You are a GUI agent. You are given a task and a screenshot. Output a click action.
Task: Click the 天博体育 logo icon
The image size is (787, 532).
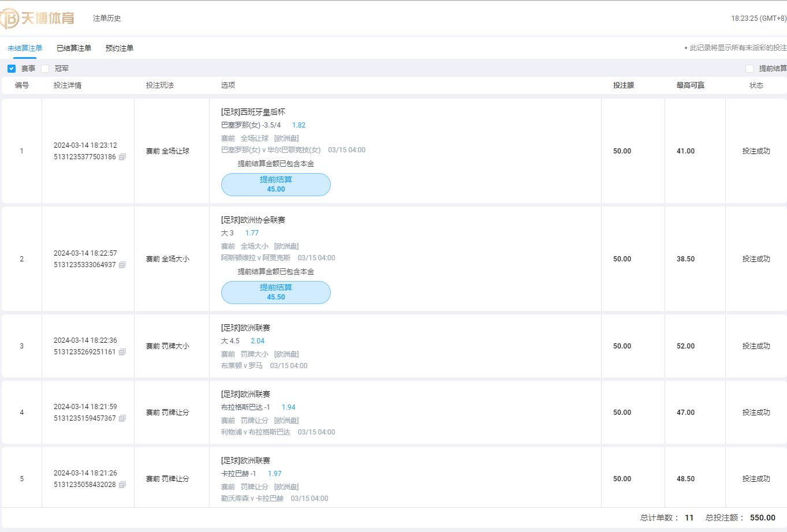tap(9, 18)
